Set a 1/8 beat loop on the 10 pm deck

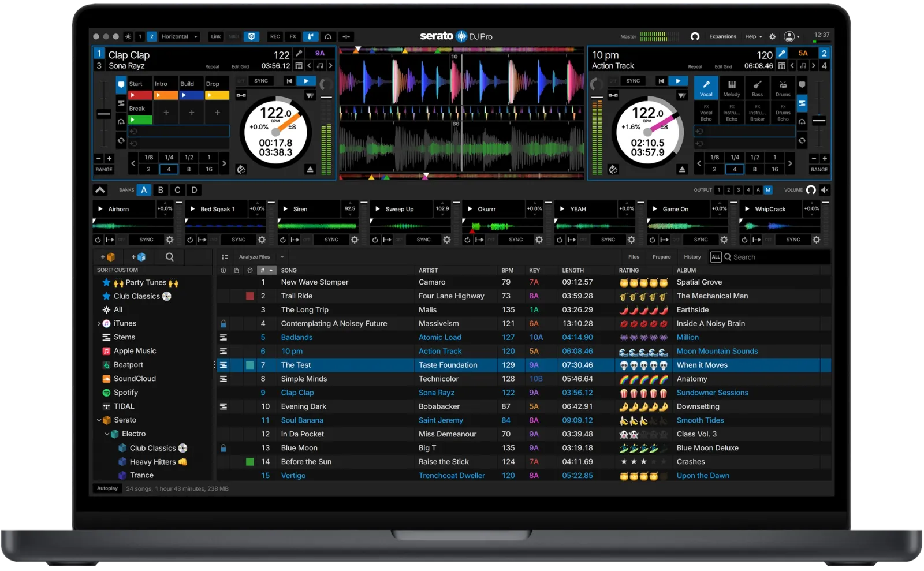[715, 158]
